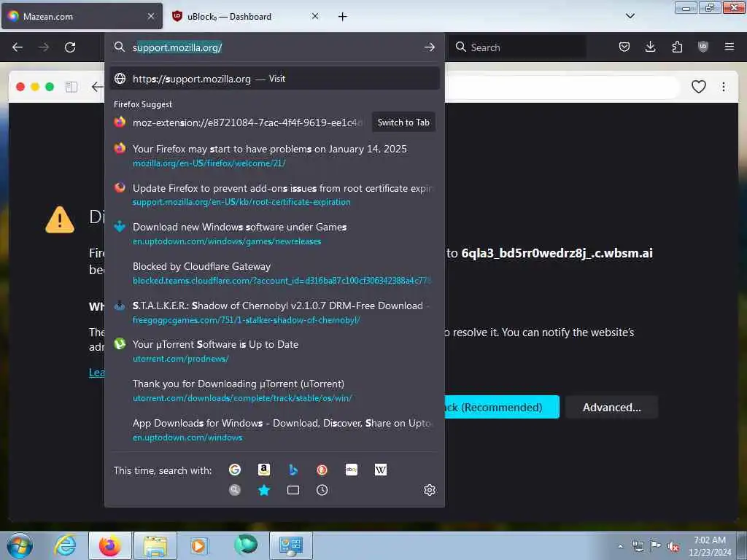Open the Downloads panel
This screenshot has height=560, width=747.
click(x=650, y=47)
